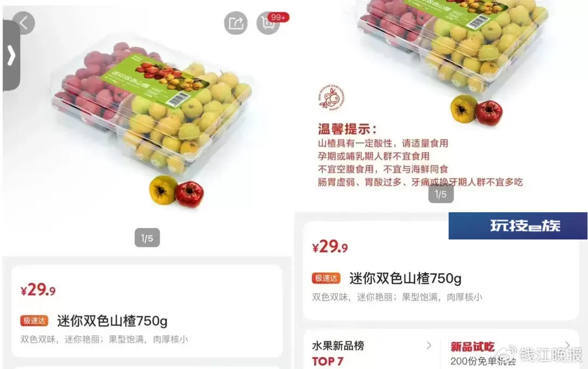Click the round hawthorn brand logo
This screenshot has height=369, width=588.
pyautogui.click(x=331, y=97)
